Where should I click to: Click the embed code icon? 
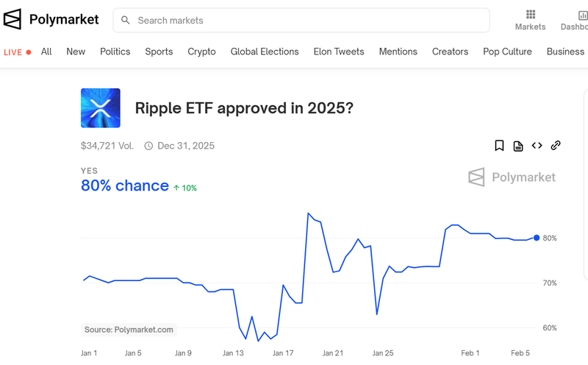pos(537,145)
